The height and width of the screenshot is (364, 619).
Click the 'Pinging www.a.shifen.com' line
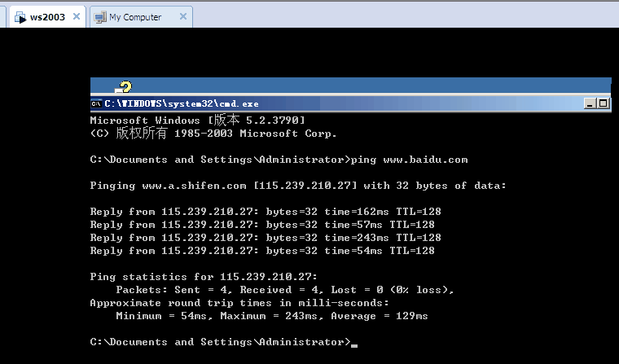[298, 186]
